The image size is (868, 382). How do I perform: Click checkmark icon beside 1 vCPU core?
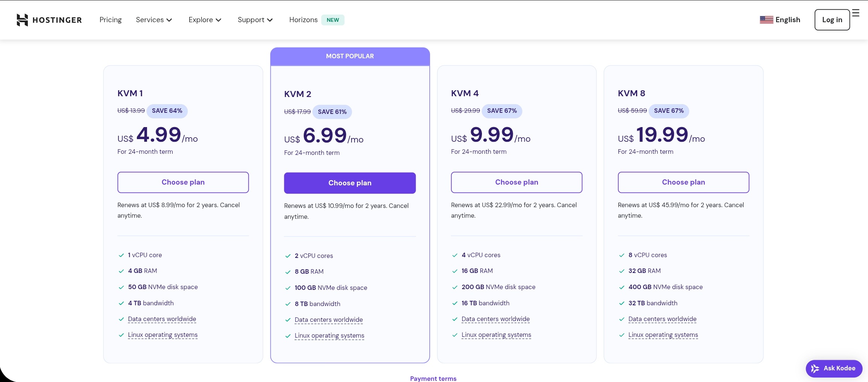pos(121,255)
